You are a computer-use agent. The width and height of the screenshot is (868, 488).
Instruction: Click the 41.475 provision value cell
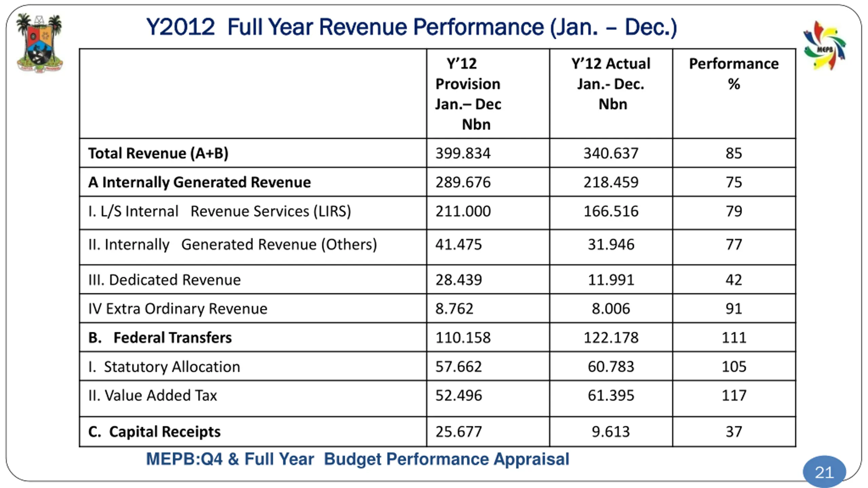pos(458,245)
